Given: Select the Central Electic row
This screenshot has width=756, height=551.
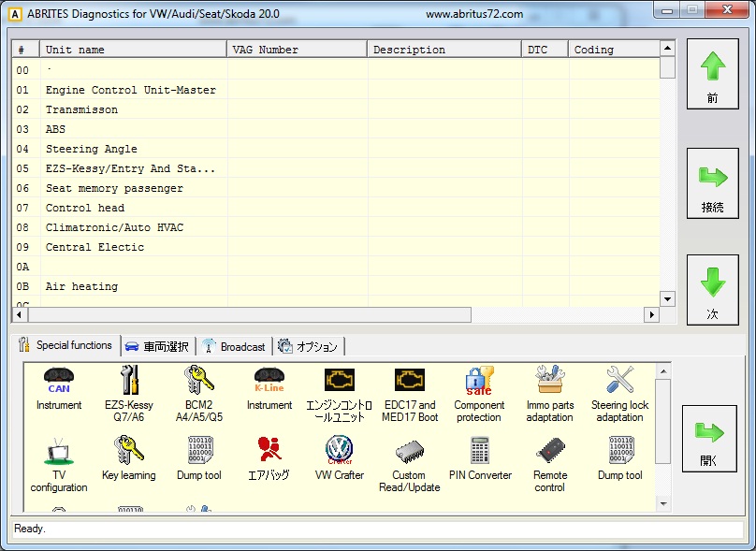Looking at the screenshot, I should 336,247.
